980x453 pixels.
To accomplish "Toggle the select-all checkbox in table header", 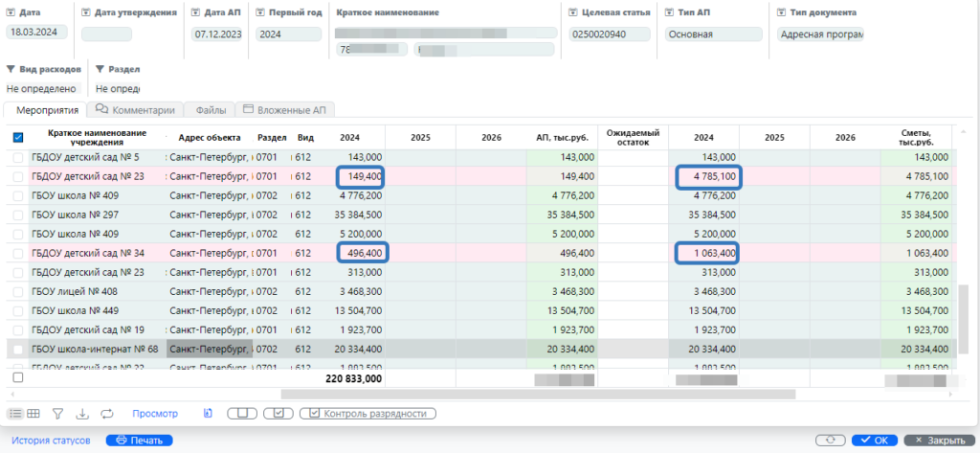I will pyautogui.click(x=18, y=138).
